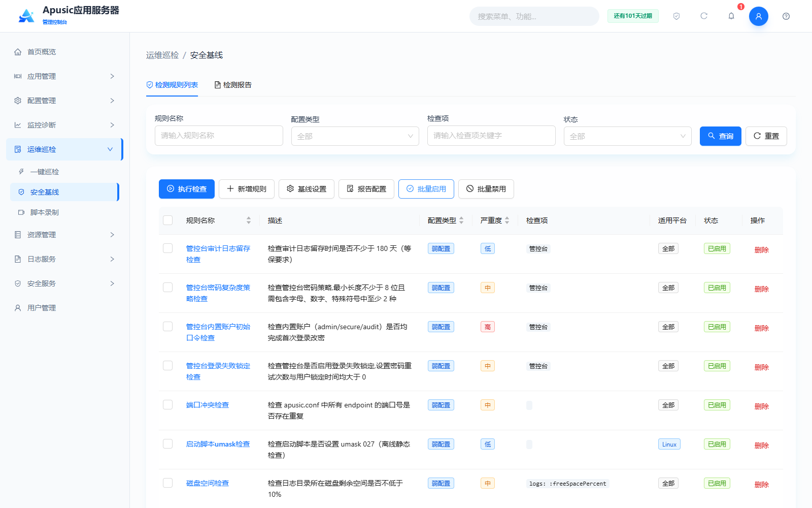812x508 pixels.
Task: Open 用户管理 in sidebar
Action: point(64,308)
